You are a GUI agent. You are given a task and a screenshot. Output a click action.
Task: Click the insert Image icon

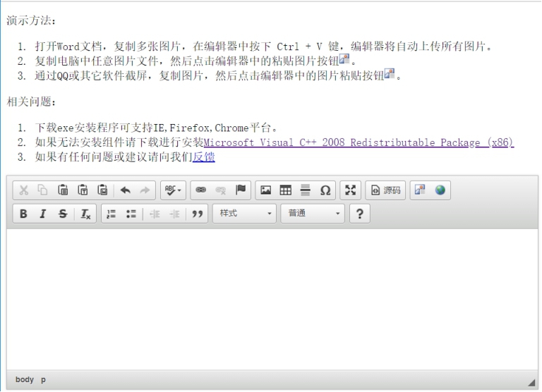[x=265, y=190]
